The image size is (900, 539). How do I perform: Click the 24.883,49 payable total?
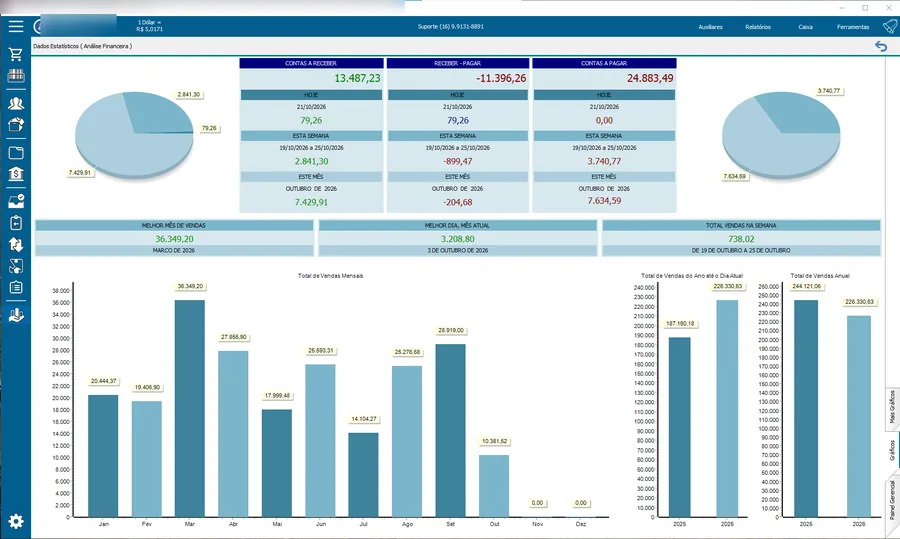[650, 78]
